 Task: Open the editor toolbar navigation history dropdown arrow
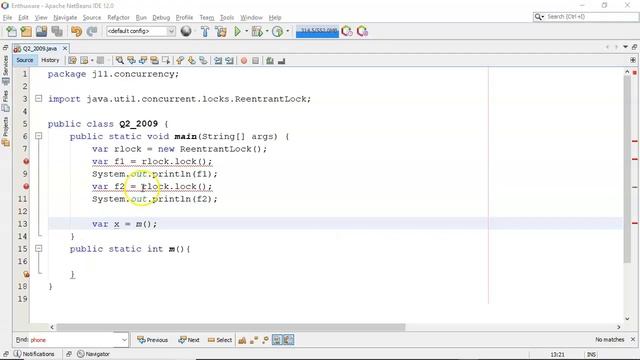[x=92, y=60]
